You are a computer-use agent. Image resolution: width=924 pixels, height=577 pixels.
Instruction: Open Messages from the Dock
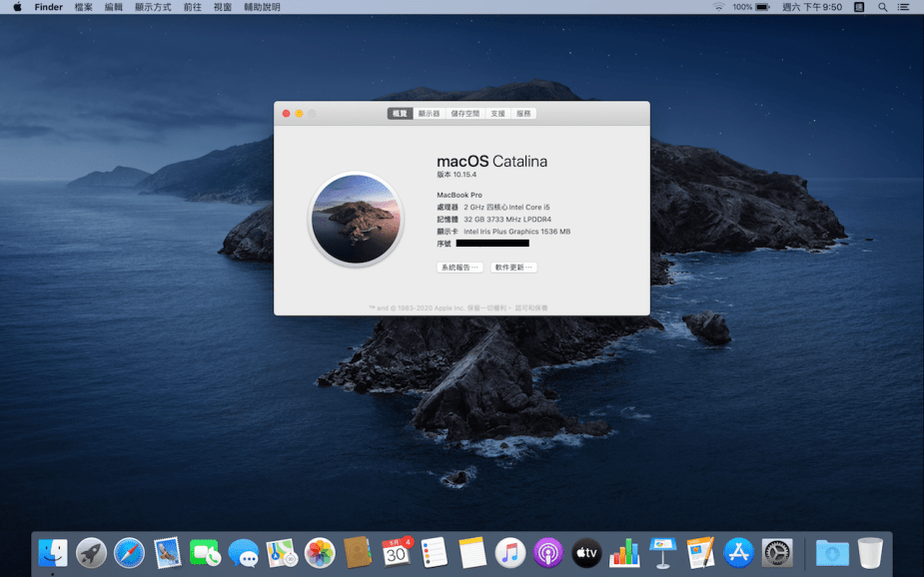(243, 552)
